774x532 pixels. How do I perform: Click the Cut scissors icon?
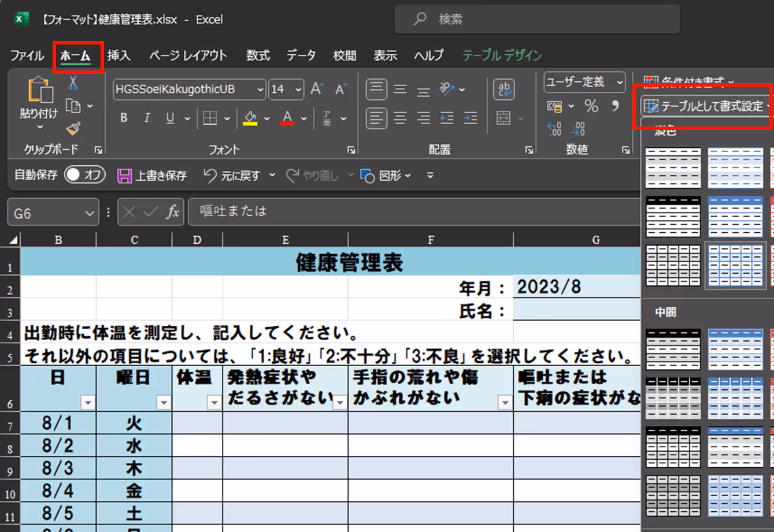[73, 83]
